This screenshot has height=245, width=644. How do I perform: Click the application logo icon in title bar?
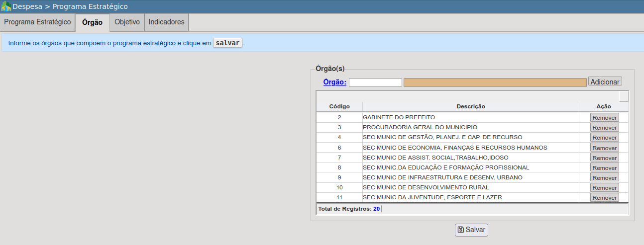6,6
